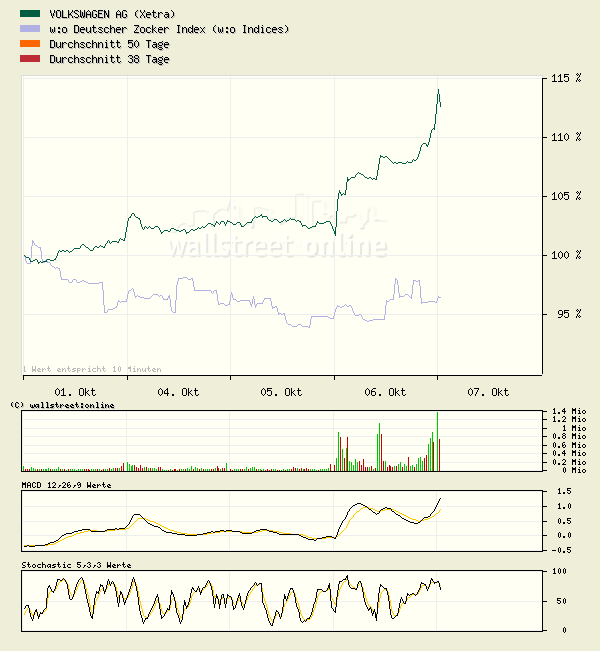Viewport: 600px width, 651px height.
Task: Click the 'Durchschnitt 38 Tage' legend text
Action: (109, 59)
